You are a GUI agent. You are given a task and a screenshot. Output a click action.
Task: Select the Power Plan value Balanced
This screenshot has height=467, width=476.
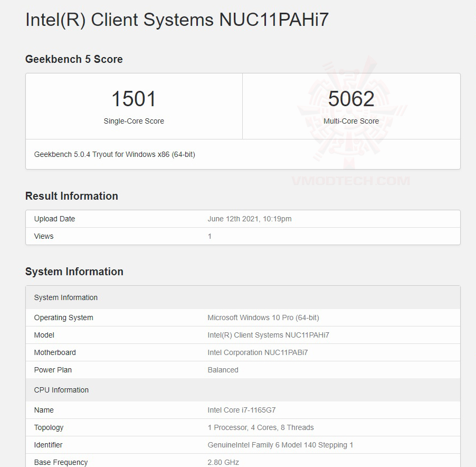point(223,370)
